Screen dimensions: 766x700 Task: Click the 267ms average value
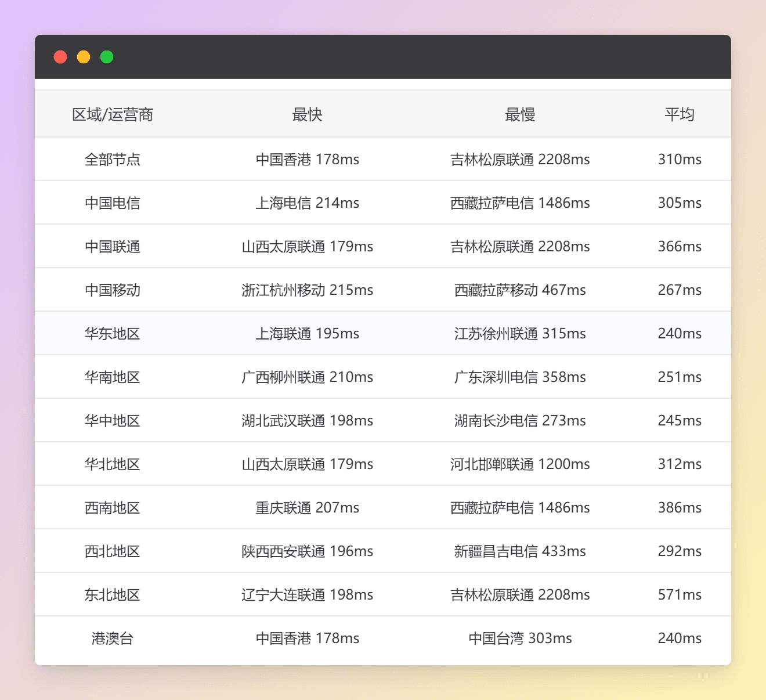click(x=680, y=290)
